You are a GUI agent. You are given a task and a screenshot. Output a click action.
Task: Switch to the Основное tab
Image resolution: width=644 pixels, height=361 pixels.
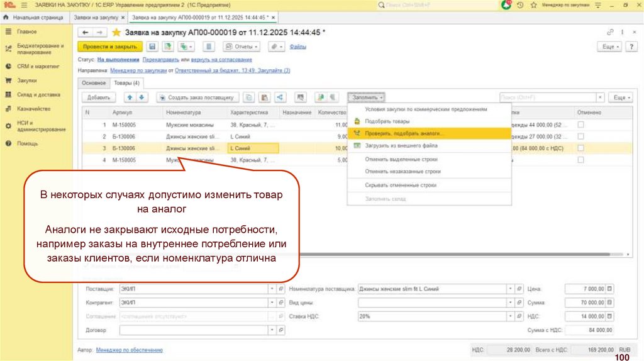tap(94, 83)
